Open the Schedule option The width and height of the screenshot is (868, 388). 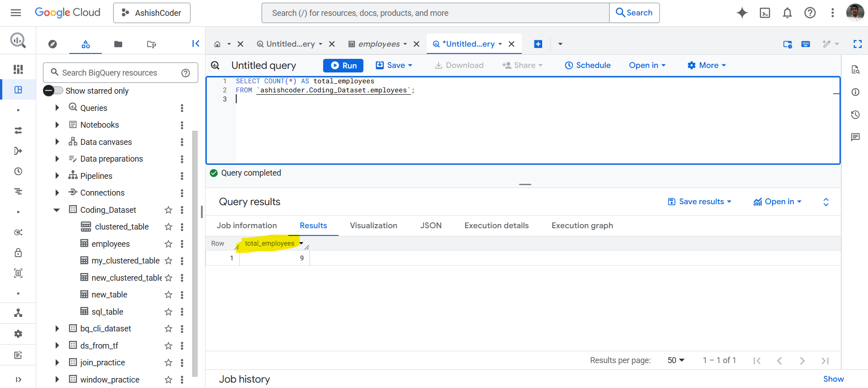(x=588, y=65)
